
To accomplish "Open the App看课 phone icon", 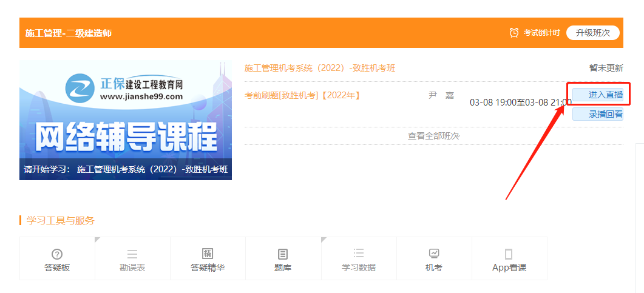I will (509, 254).
